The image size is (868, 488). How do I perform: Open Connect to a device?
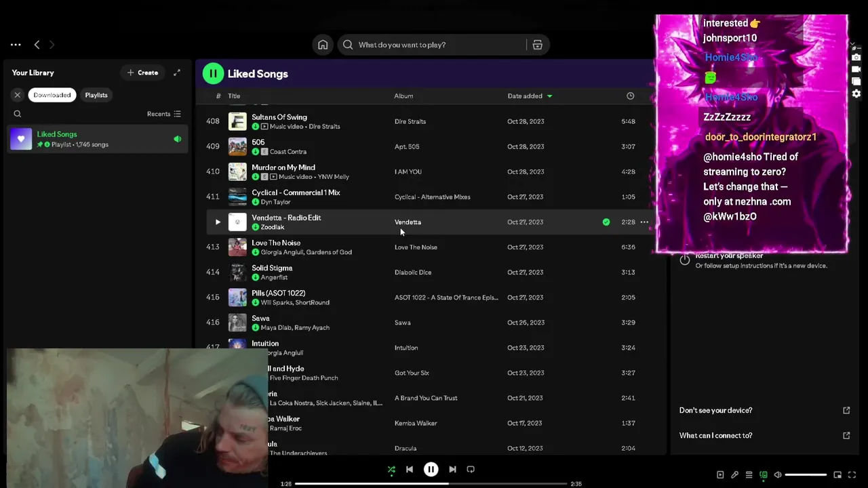pos(763,475)
